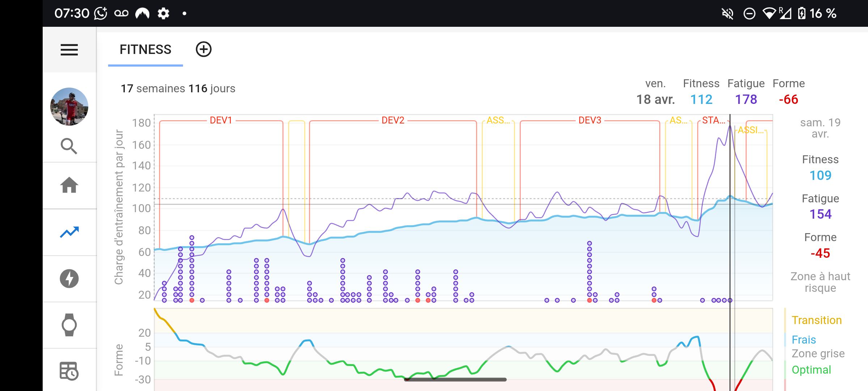Tap the Frais zone legend
868x391 pixels.
pos(804,340)
